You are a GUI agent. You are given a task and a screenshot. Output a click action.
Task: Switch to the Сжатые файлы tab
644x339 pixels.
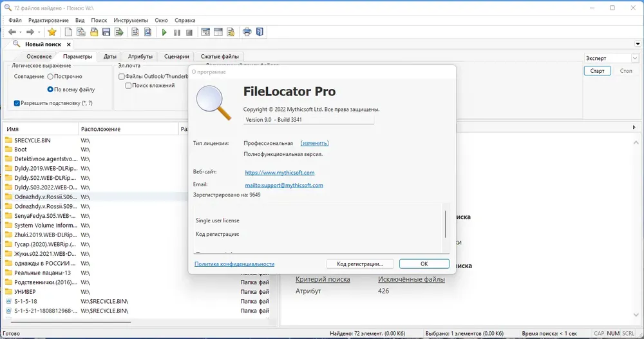tap(220, 56)
